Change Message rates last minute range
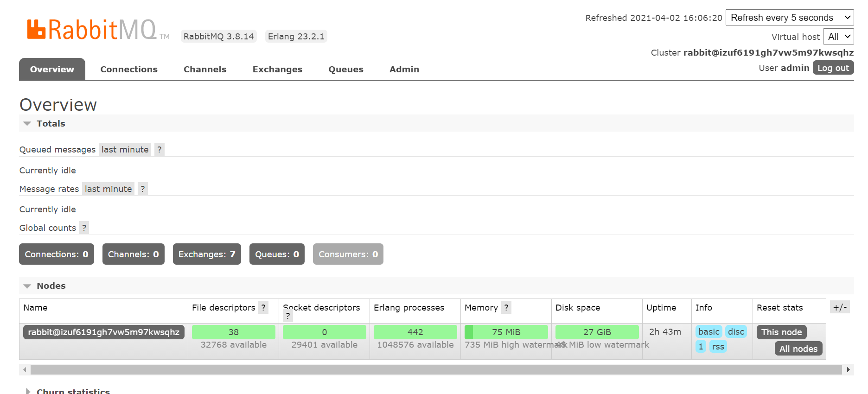Screen dimensions: 868x394 pos(108,189)
